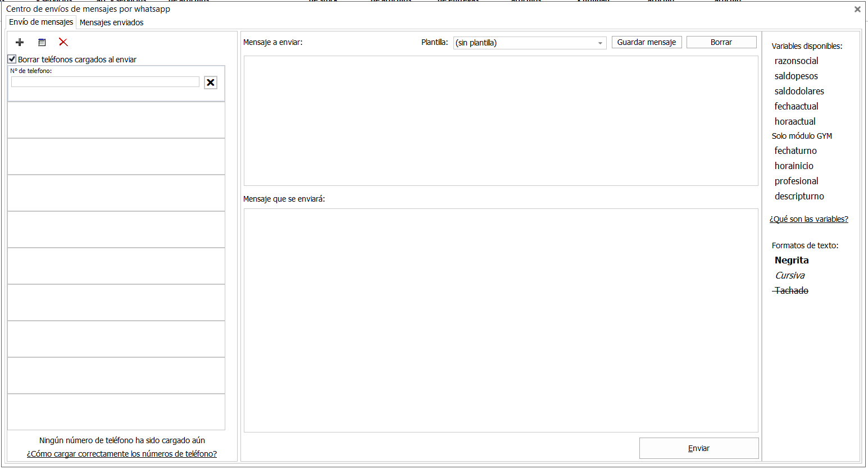Close the whatsapp message center window

[857, 9]
